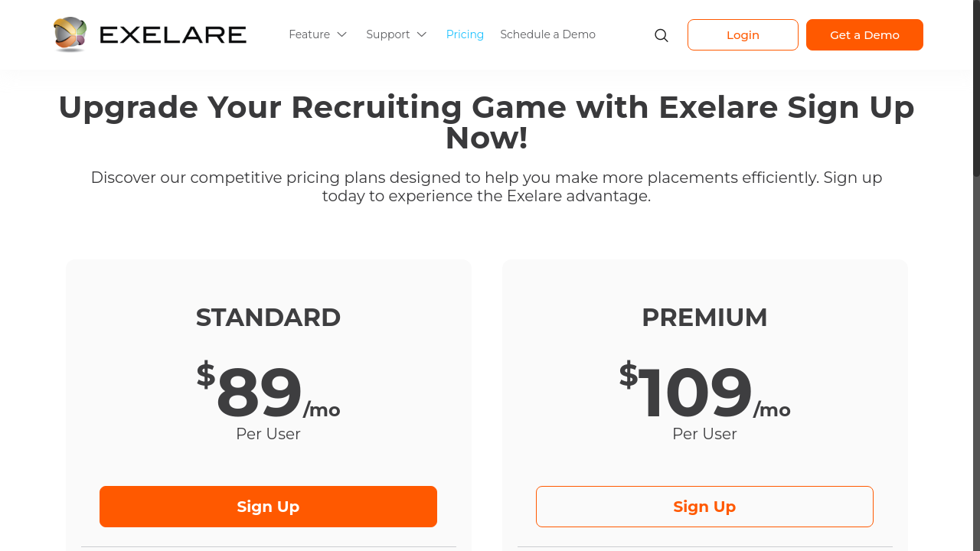Select the Pricing navigation item
The width and height of the screenshot is (980, 551).
tap(465, 34)
